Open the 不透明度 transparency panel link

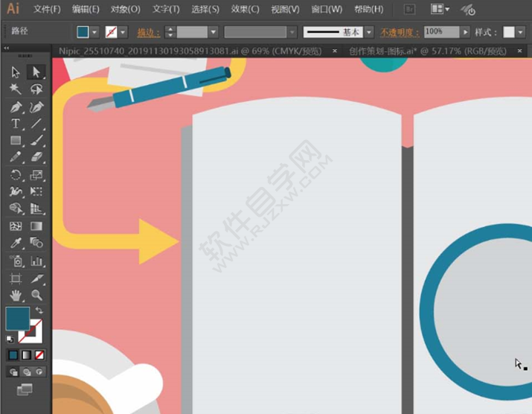400,33
